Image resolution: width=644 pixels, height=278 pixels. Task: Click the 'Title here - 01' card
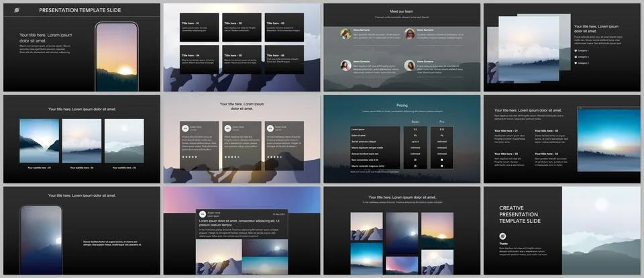click(x=199, y=26)
